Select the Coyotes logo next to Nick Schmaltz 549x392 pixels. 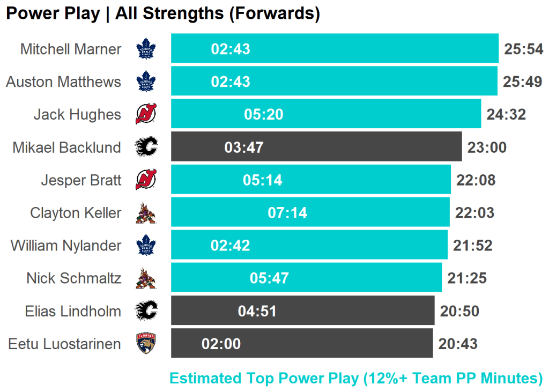(146, 278)
